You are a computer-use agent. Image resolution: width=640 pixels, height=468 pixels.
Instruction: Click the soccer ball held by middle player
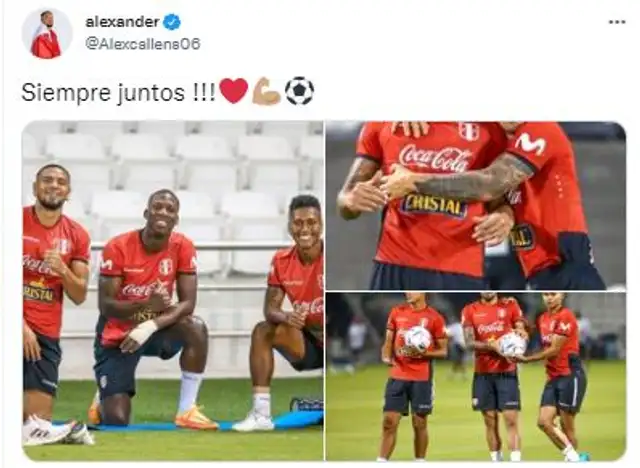[512, 345]
